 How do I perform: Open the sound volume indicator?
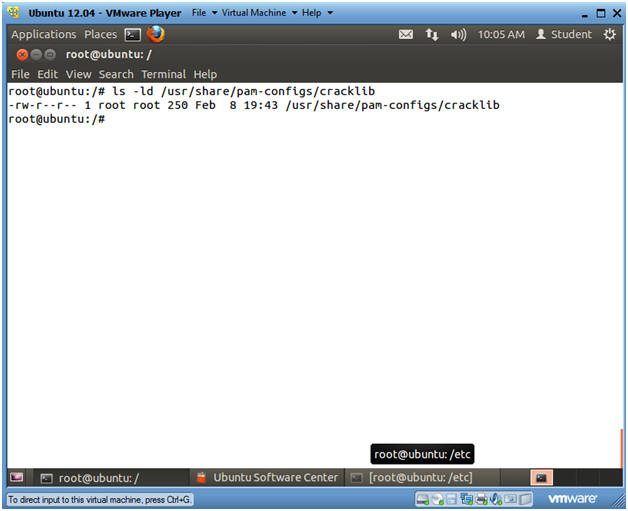pos(458,35)
